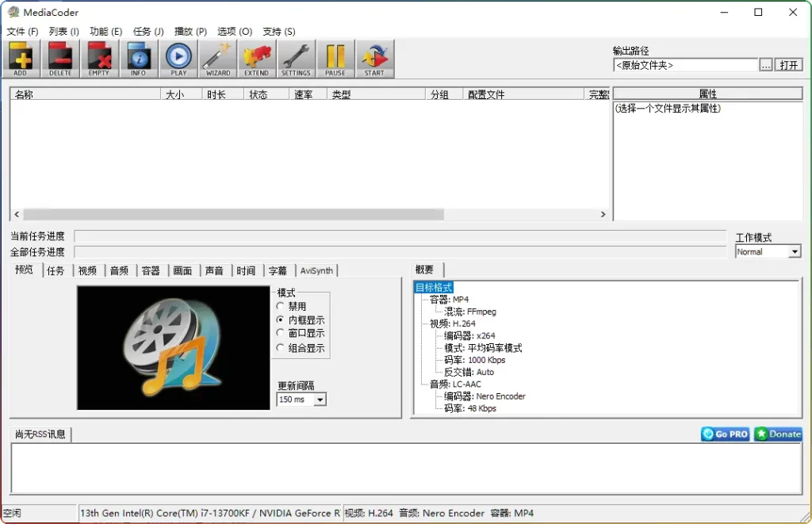Viewport: 812px width, 524px height.
Task: Select the 视频: H.264 tree node
Action: [452, 323]
